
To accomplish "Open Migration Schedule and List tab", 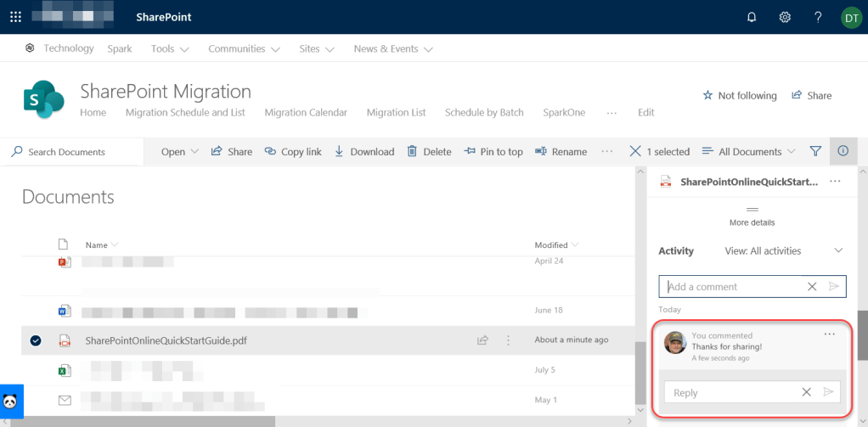I will click(x=185, y=112).
